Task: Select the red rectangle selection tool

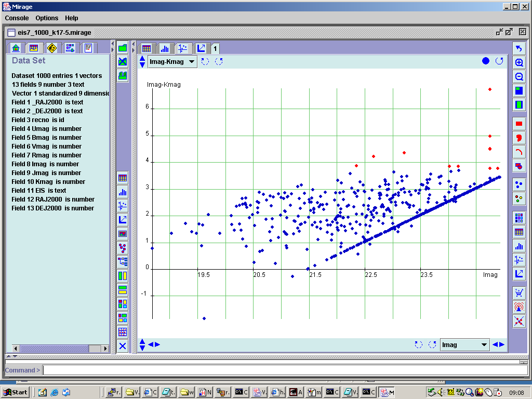Action: pos(518,124)
